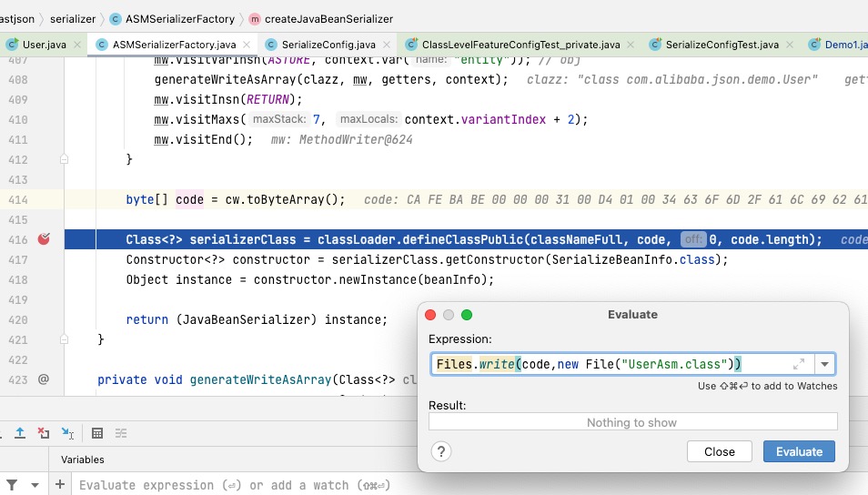Click the variantIndex field on line 410
Viewport: 868px width, 495px height.
coord(503,119)
